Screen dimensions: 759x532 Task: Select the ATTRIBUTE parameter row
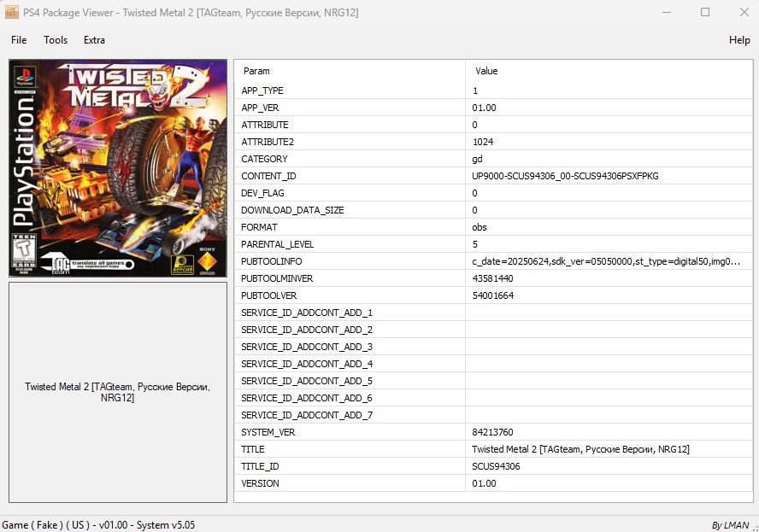[493, 125]
